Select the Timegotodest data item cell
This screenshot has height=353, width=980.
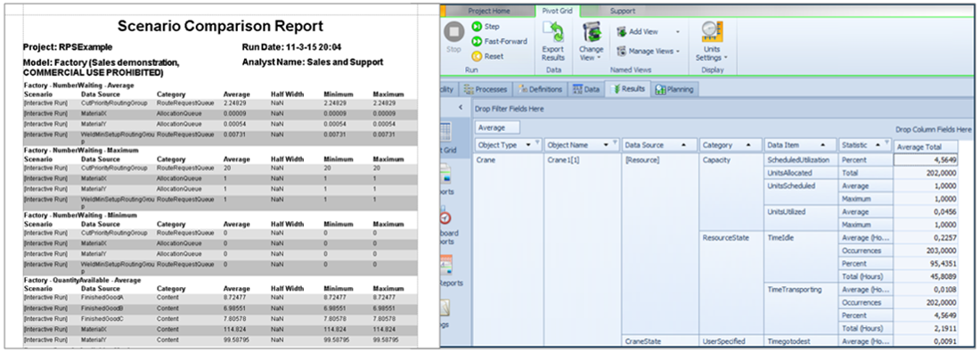point(801,341)
